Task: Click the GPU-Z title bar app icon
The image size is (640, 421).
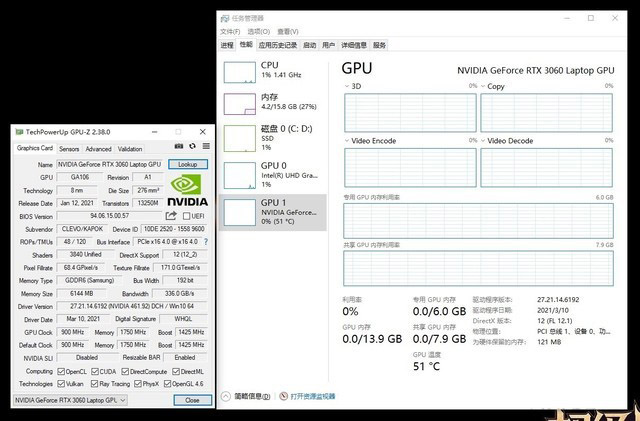Action: click(x=19, y=132)
